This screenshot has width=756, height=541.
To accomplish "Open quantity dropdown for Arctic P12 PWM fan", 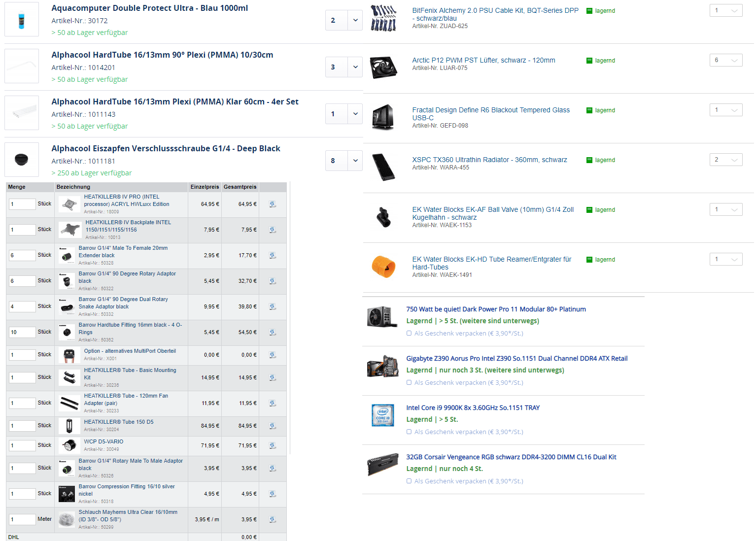I will (x=726, y=60).
